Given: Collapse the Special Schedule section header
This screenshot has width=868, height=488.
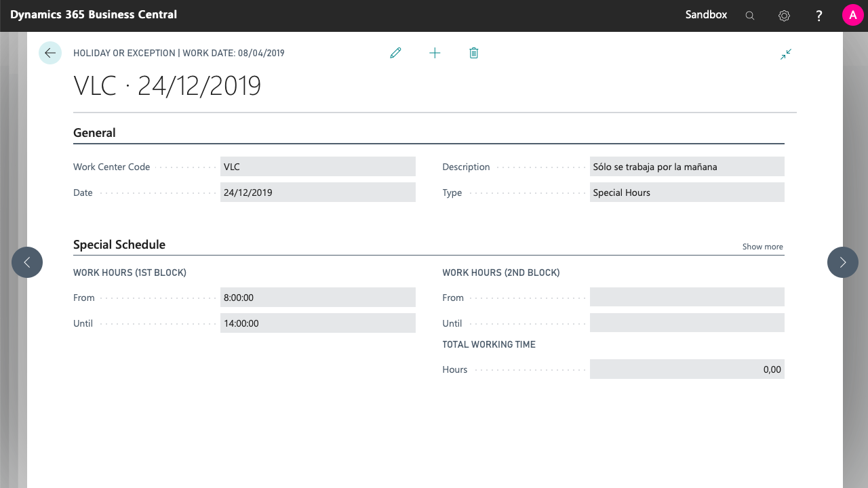Looking at the screenshot, I should [x=119, y=245].
